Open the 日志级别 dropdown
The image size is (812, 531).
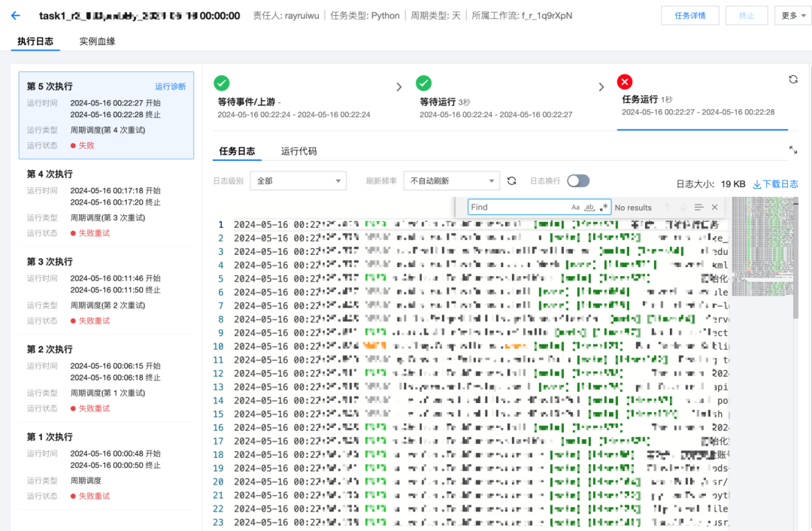tap(298, 181)
